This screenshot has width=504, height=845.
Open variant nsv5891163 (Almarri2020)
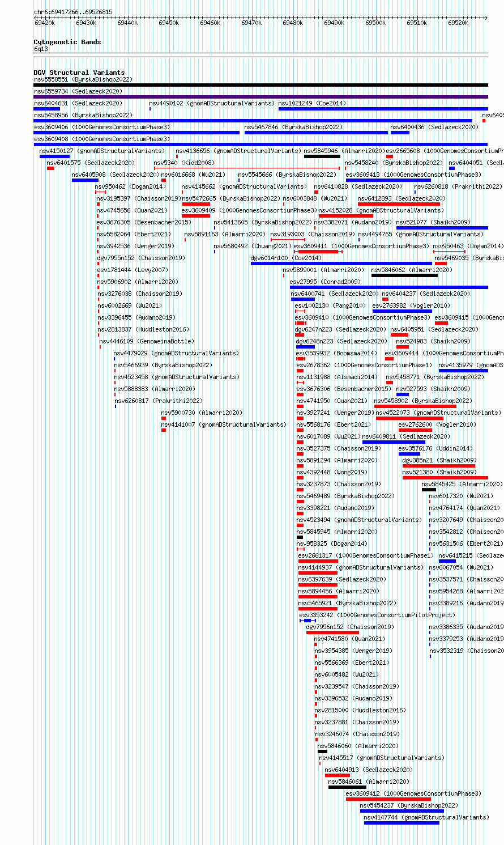225,235
